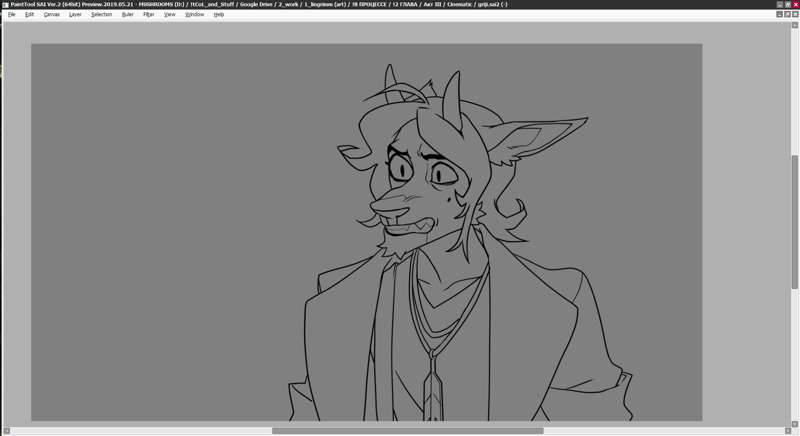This screenshot has width=800, height=436.
Task: Click the horizontal scrollbar thumb
Action: (408, 431)
